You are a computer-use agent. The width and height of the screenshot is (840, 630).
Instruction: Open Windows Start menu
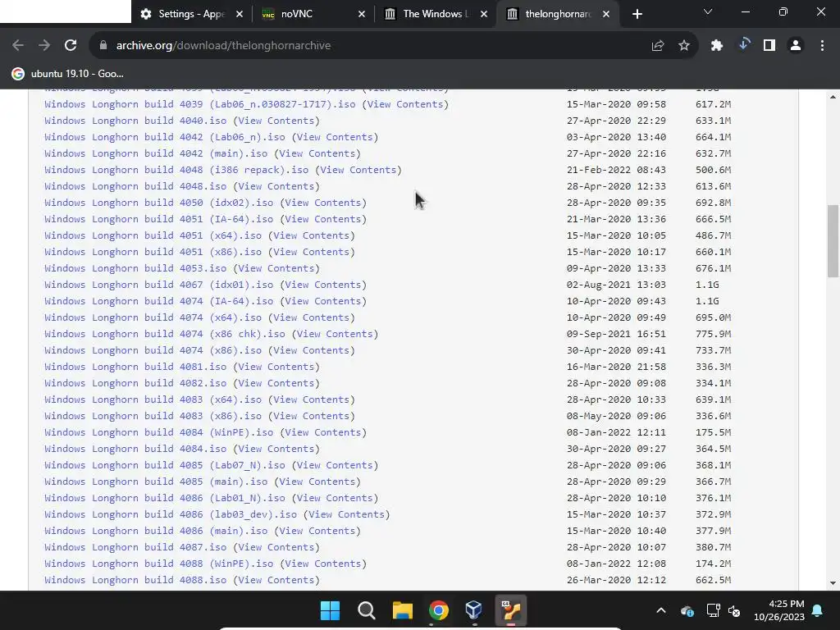click(x=330, y=610)
